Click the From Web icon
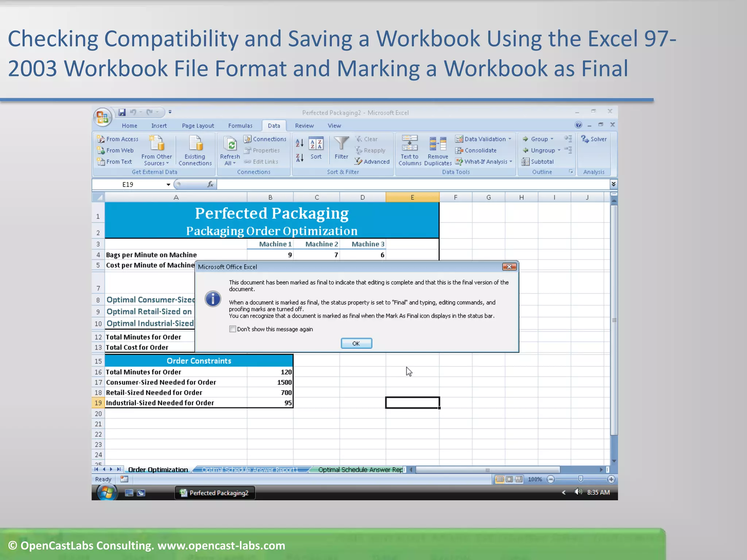The width and height of the screenshot is (747, 560). [101, 150]
